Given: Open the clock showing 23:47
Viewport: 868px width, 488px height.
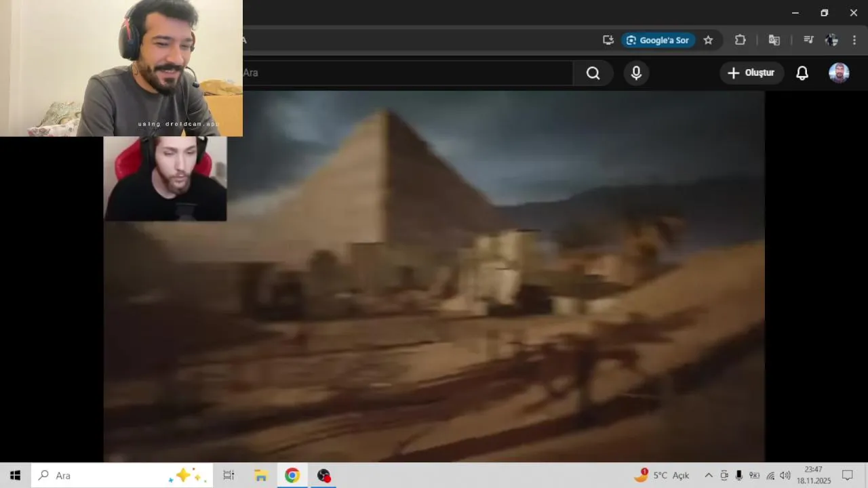Looking at the screenshot, I should pyautogui.click(x=814, y=475).
